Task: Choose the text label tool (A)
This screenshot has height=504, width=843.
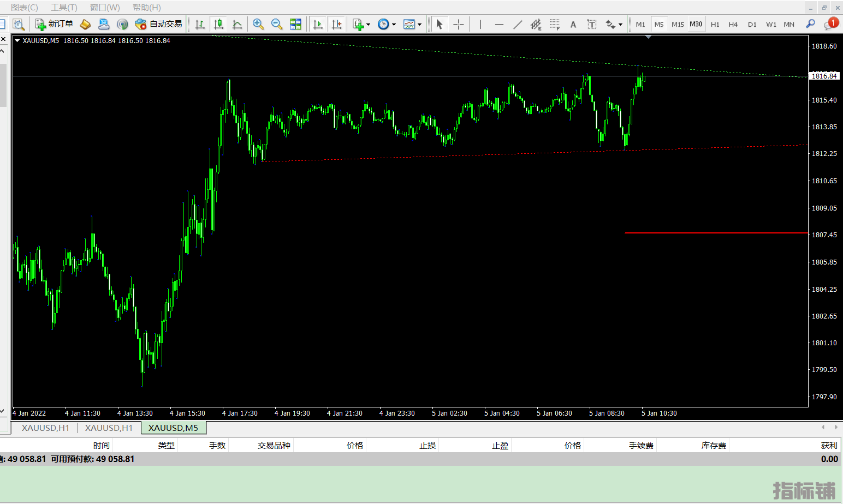Action: [x=573, y=24]
